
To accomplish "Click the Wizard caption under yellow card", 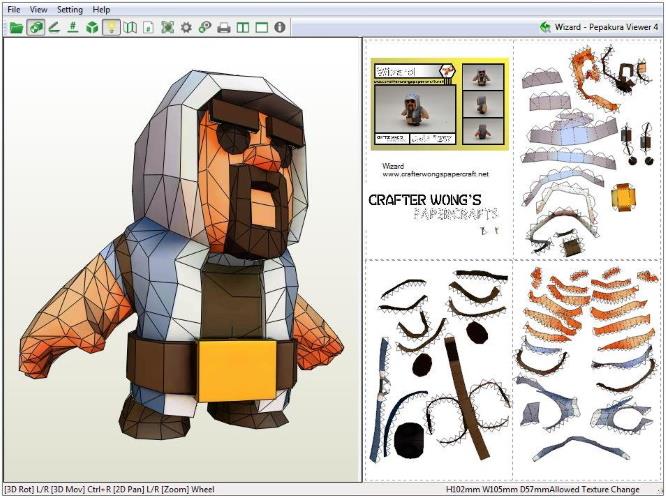I will 392,166.
